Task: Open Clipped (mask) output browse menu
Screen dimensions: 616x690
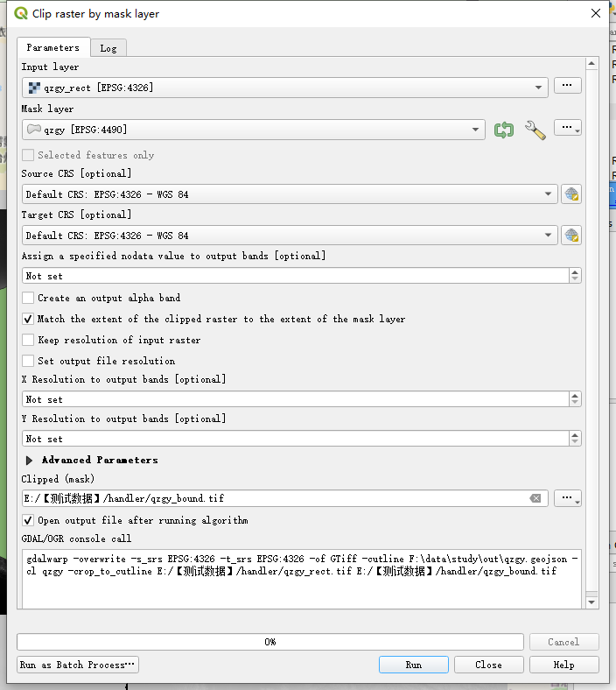Action: [x=567, y=498]
